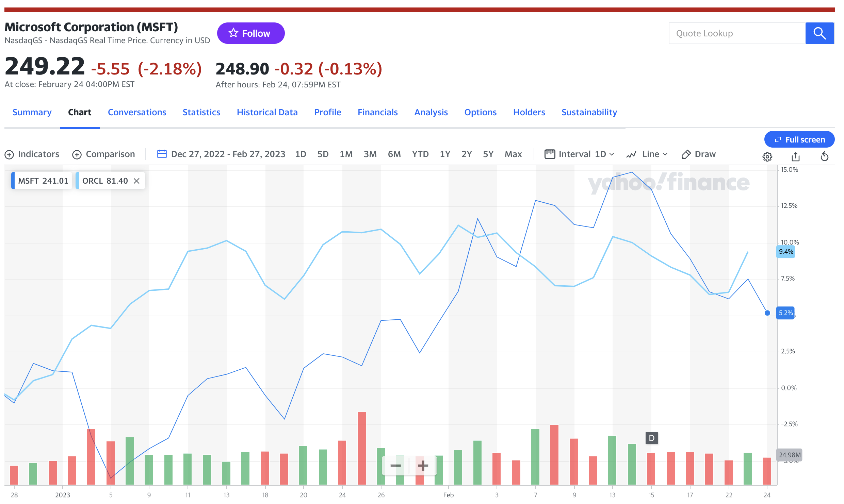Click the Full screen button

[799, 139]
